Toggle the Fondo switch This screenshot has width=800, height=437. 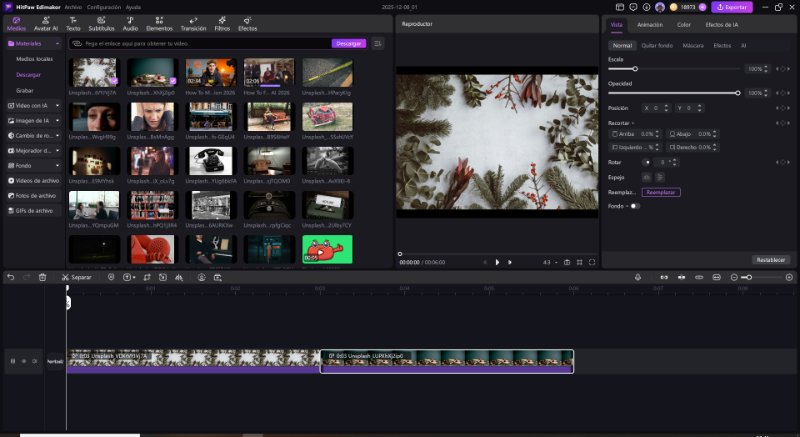[634, 206]
